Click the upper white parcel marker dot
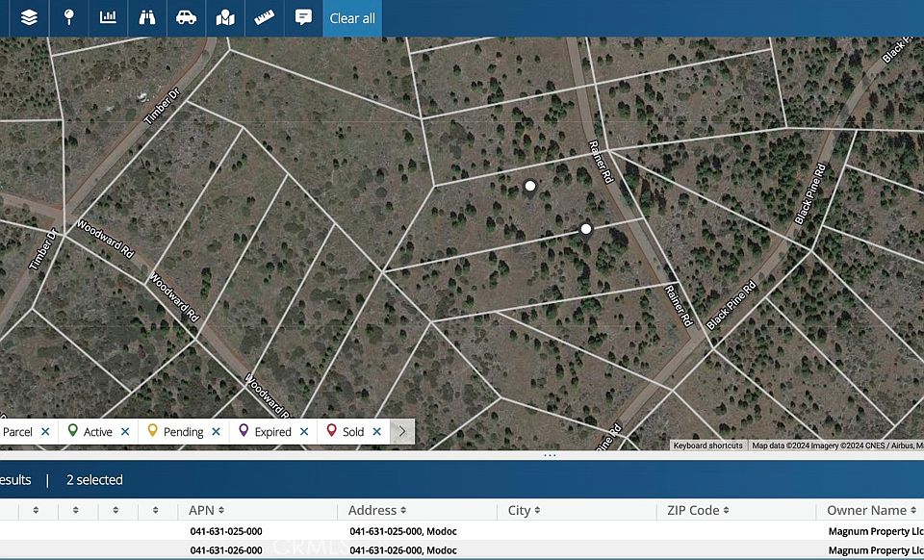The height and width of the screenshot is (560, 924). pos(530,186)
